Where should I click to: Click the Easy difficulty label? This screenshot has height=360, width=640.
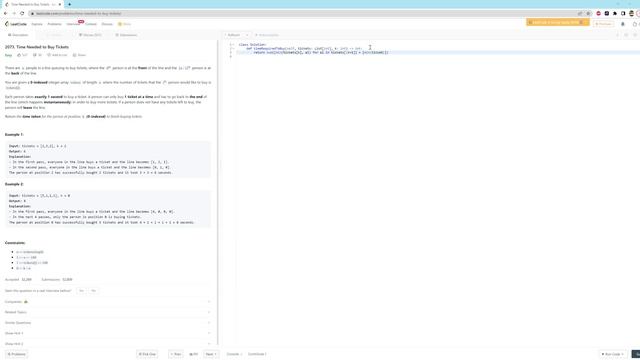[x=8, y=55]
